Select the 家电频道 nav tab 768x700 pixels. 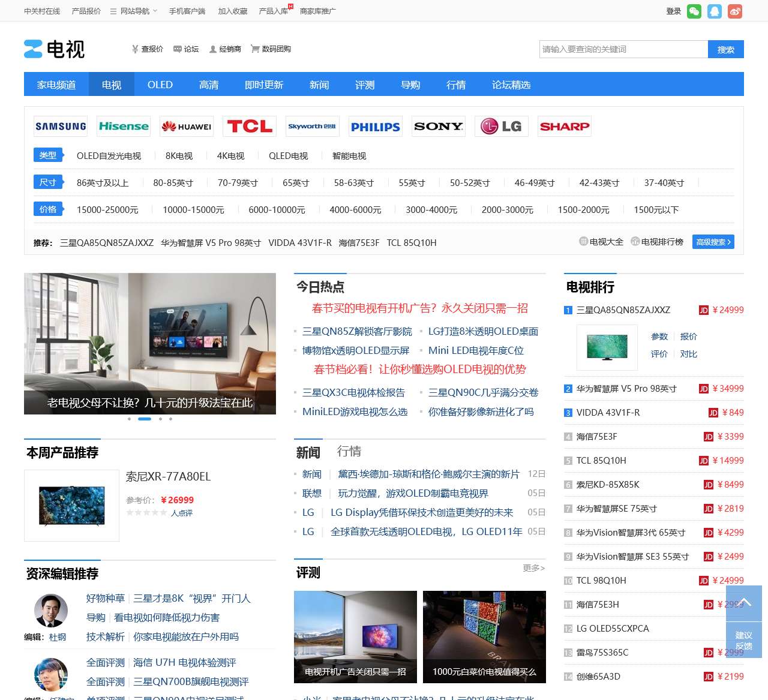tap(56, 85)
